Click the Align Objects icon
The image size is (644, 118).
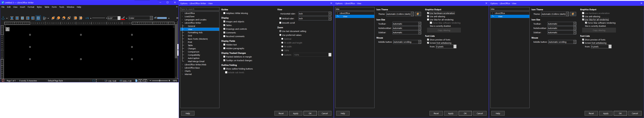point(45,18)
